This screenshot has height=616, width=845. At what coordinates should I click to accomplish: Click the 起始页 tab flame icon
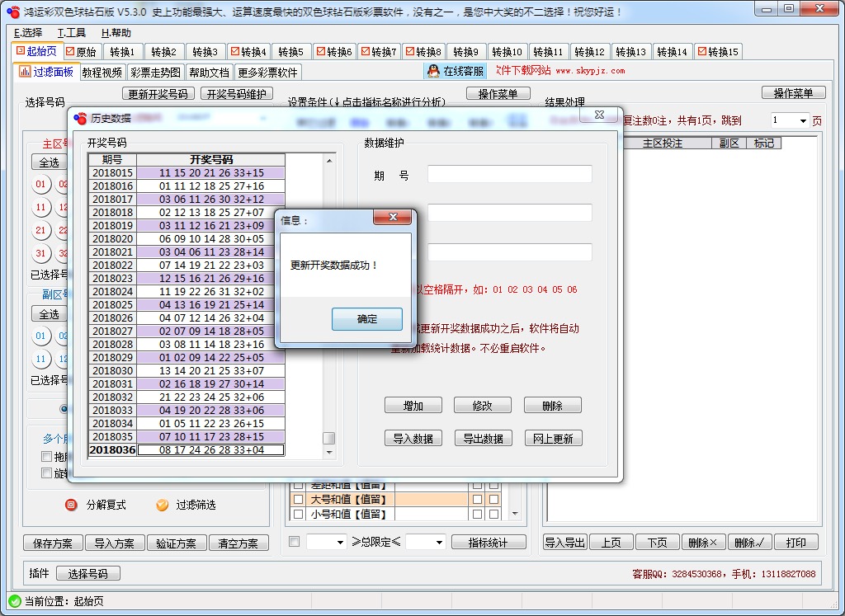(x=22, y=50)
